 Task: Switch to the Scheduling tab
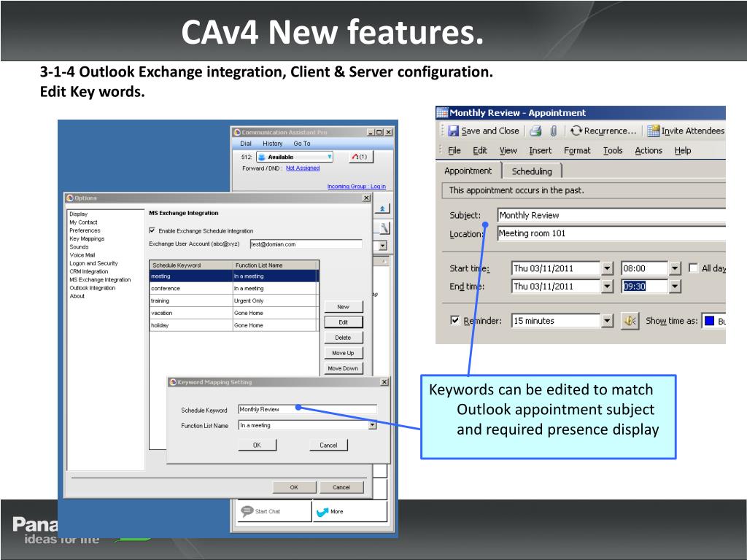pyautogui.click(x=532, y=171)
